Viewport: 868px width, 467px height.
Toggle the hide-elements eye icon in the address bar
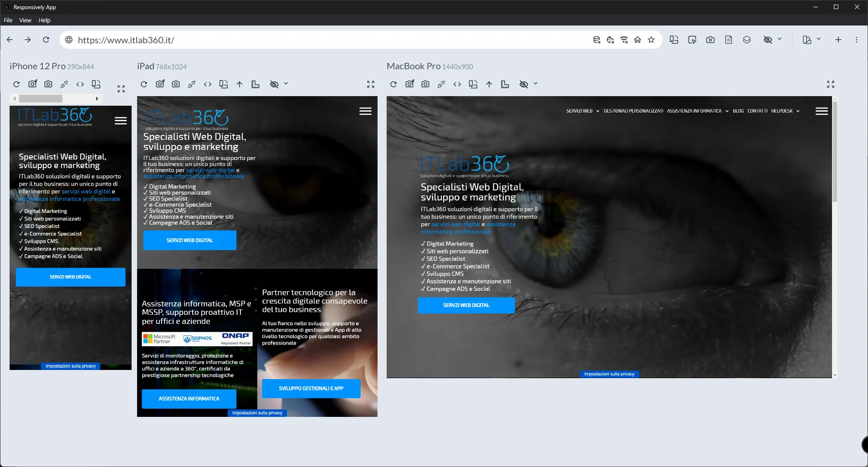769,40
